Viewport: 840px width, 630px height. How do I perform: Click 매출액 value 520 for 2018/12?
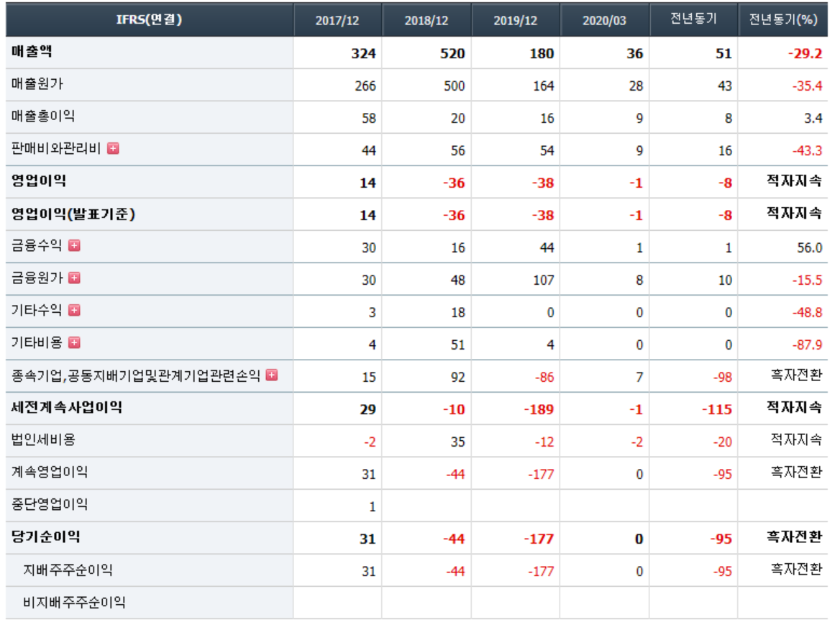tap(452, 53)
